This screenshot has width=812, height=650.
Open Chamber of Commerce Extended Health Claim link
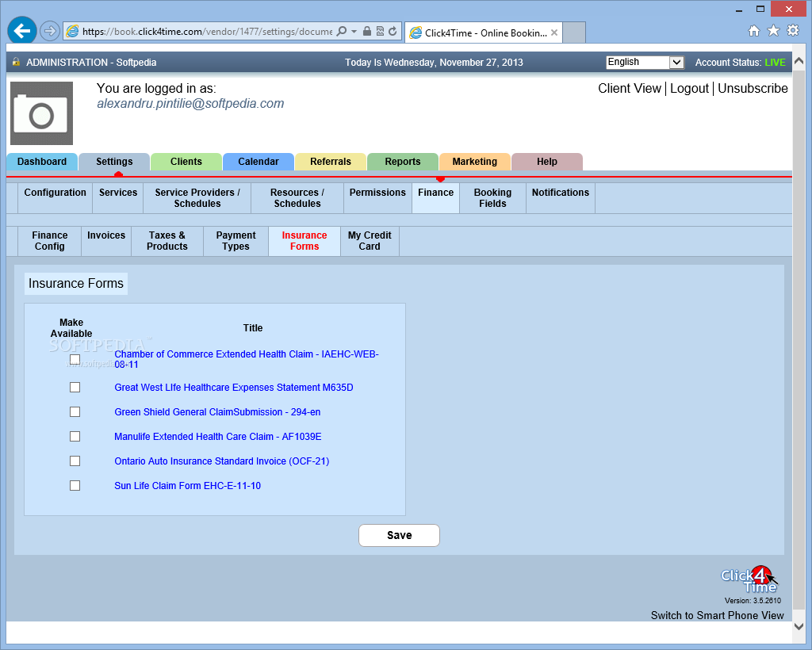[x=247, y=359]
